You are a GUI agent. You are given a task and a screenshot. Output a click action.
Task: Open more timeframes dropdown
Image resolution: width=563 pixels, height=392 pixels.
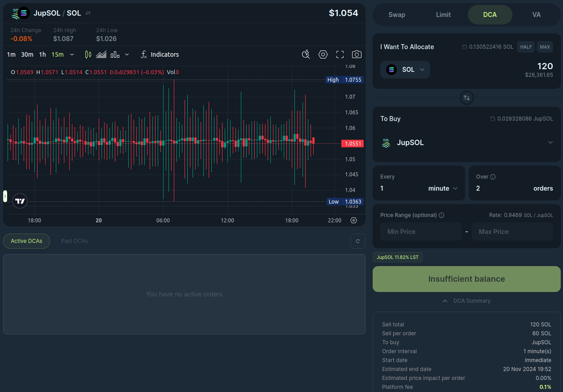coord(72,54)
